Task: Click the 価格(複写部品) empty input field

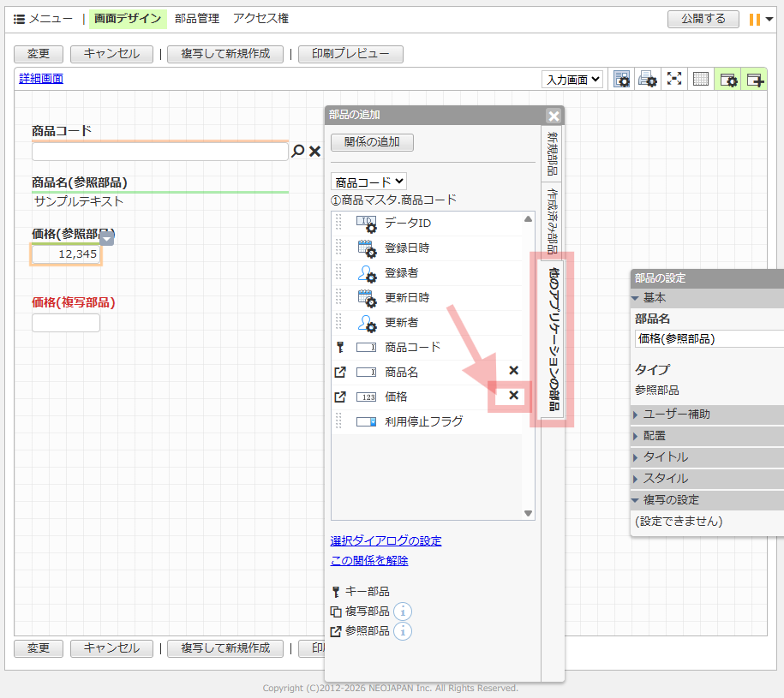Action: pyautogui.click(x=66, y=323)
